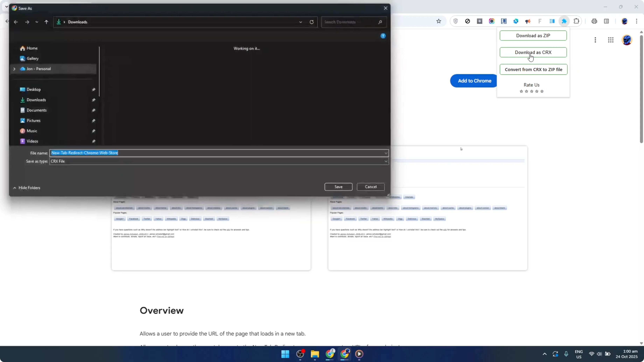Unpin Desktop from quick access
644x362 pixels.
93,89
